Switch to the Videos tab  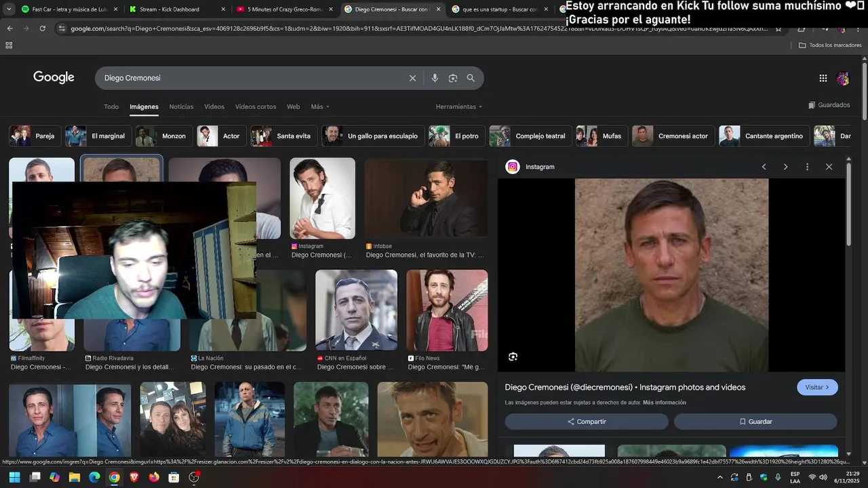click(214, 106)
